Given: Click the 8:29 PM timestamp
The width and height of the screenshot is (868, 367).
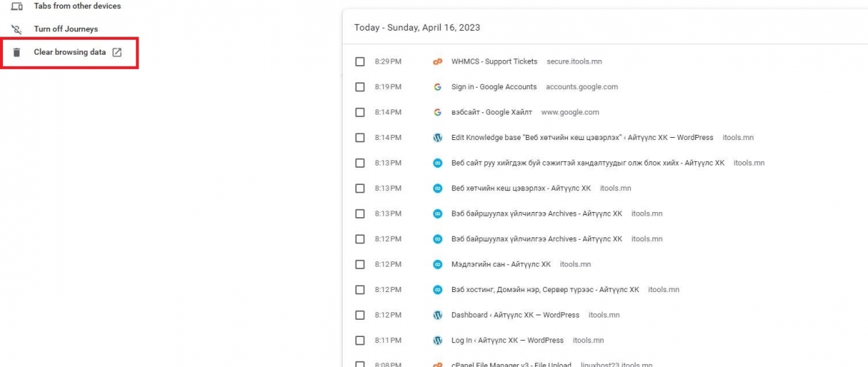Looking at the screenshot, I should pyautogui.click(x=388, y=61).
